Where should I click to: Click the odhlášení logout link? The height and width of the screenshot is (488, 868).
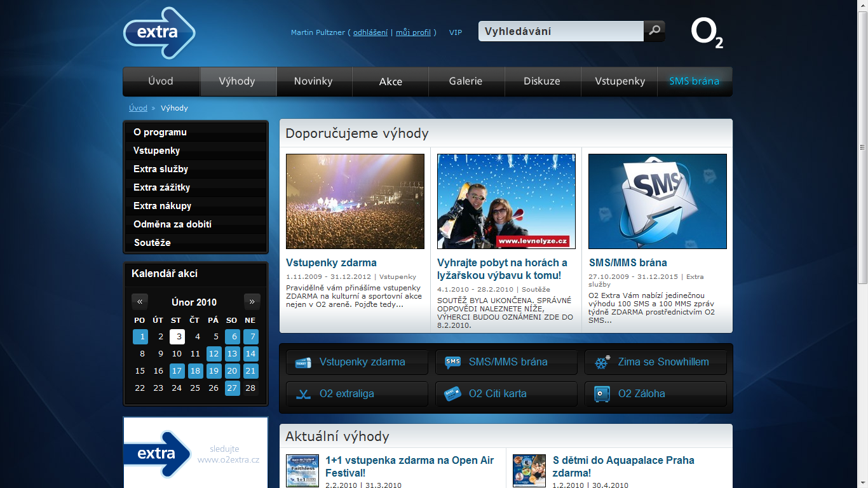(370, 32)
